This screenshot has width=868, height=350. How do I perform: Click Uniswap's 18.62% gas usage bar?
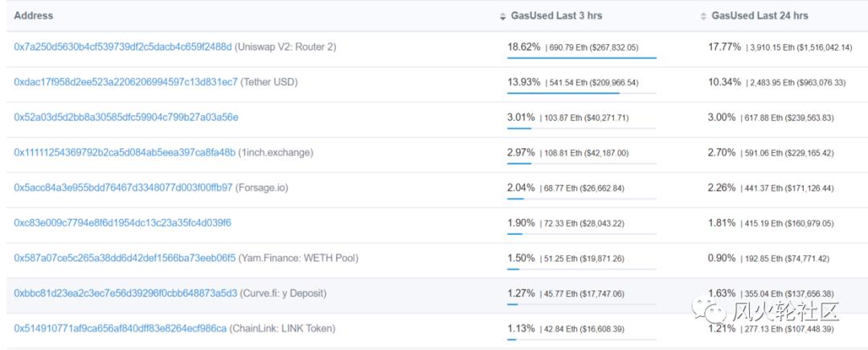582,58
